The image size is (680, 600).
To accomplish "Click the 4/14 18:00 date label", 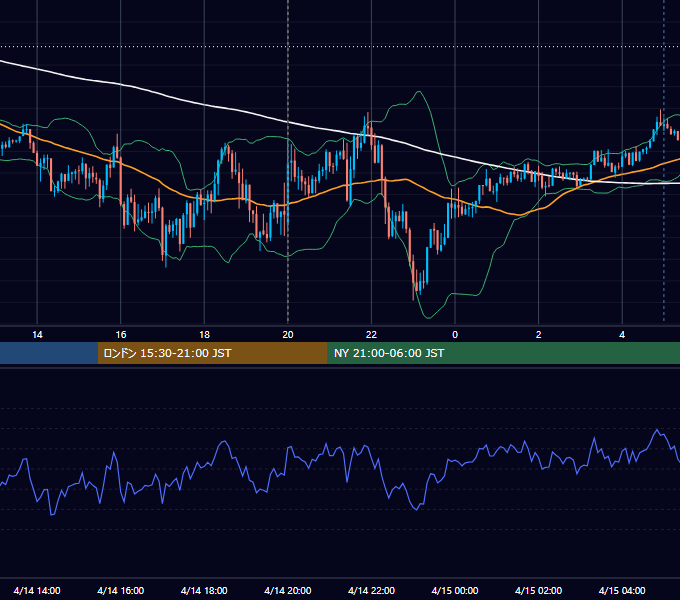I will [x=204, y=590].
